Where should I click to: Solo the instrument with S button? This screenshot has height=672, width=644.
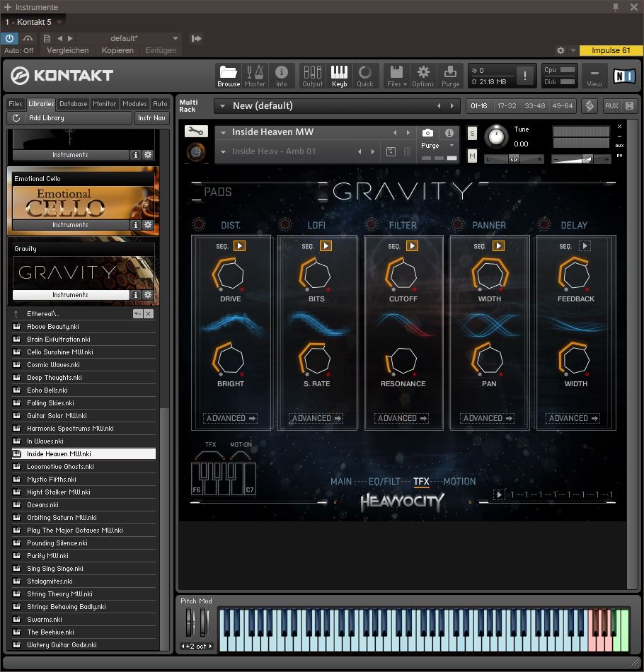472,133
